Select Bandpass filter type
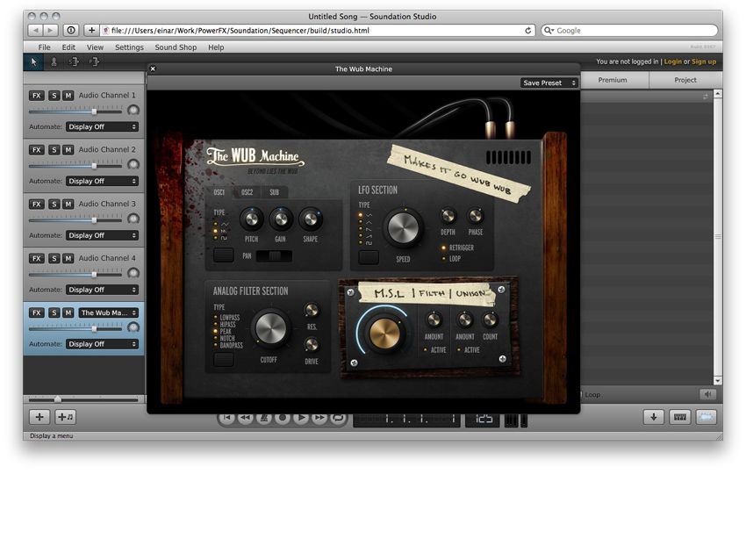The image size is (746, 560). pos(216,345)
